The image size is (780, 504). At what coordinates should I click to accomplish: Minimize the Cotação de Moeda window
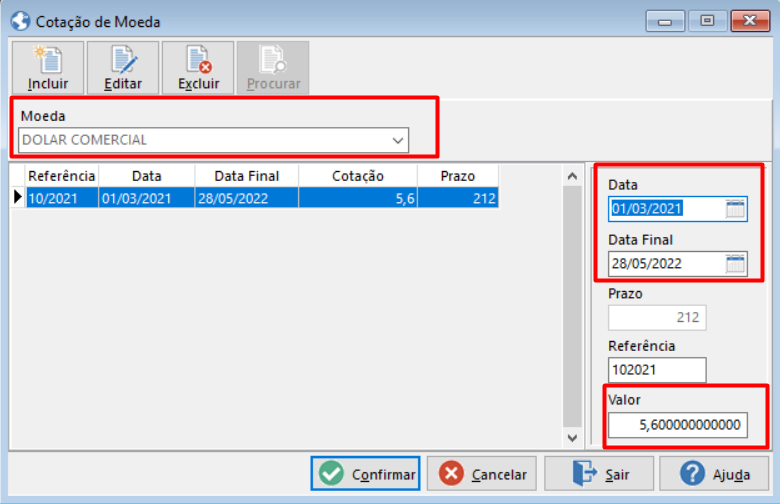665,21
